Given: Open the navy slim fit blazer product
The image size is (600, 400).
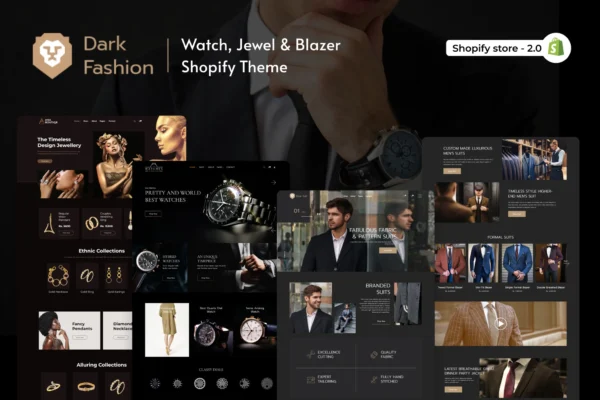Looking at the screenshot, I should point(484,263).
